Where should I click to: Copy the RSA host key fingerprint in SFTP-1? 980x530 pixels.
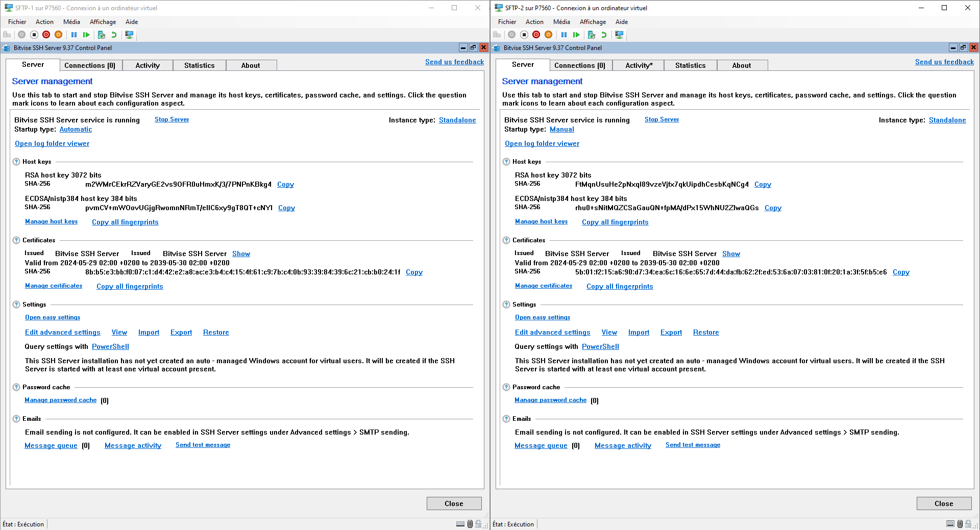tap(285, 185)
